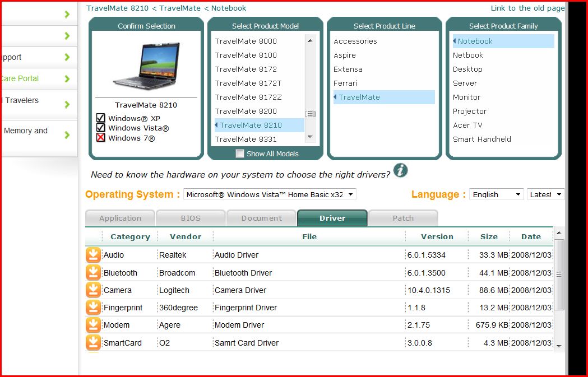Choose the Accessories product line
588x377 pixels.
tap(355, 41)
